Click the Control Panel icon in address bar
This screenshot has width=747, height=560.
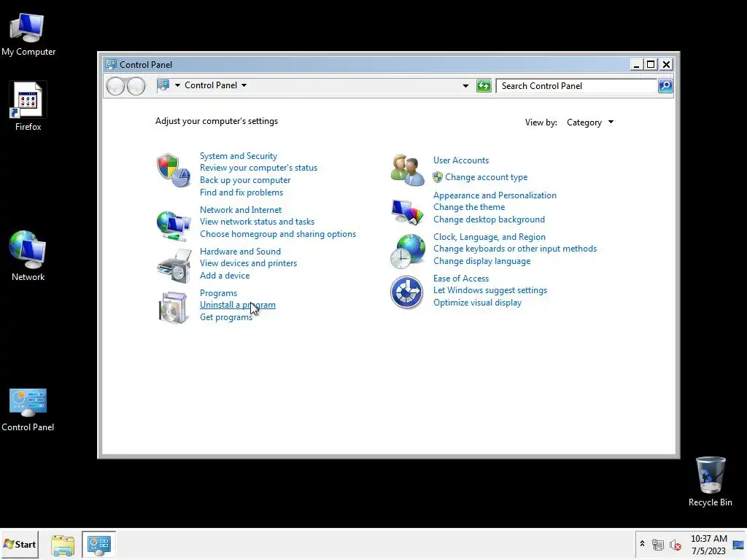(x=163, y=85)
